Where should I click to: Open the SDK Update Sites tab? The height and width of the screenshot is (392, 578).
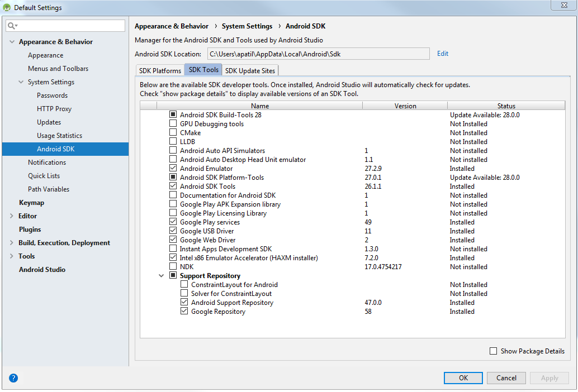[x=250, y=70]
